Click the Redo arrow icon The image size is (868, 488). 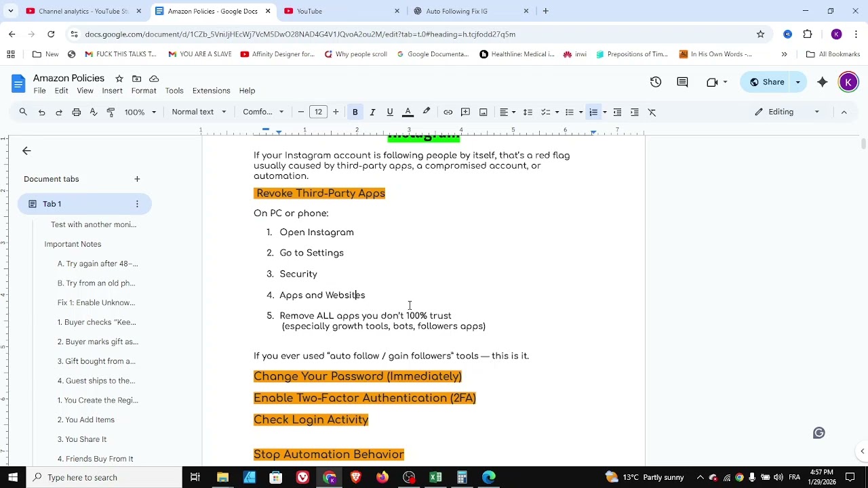point(59,112)
